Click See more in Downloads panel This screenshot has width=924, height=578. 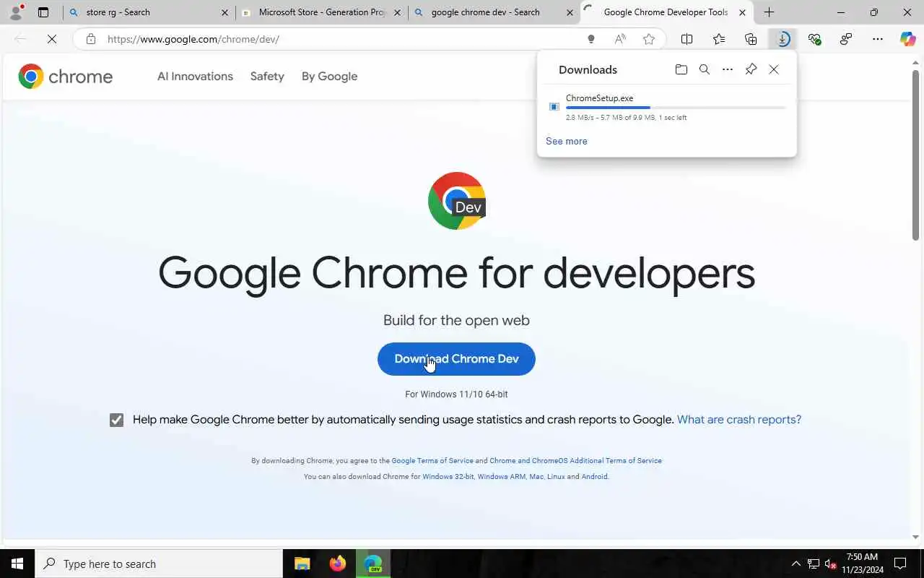(x=567, y=141)
